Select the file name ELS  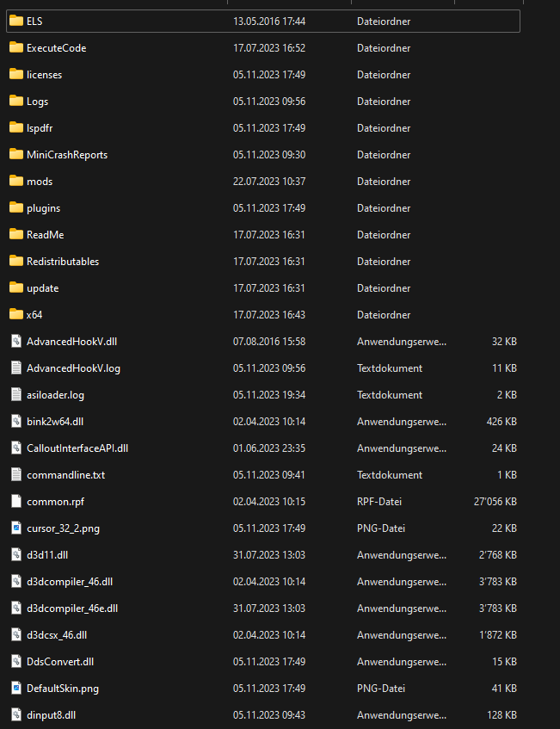(x=34, y=21)
